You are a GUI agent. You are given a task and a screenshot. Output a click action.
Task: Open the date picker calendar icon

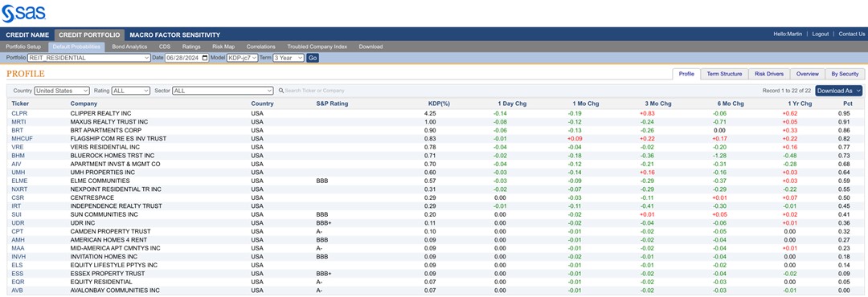[206, 58]
